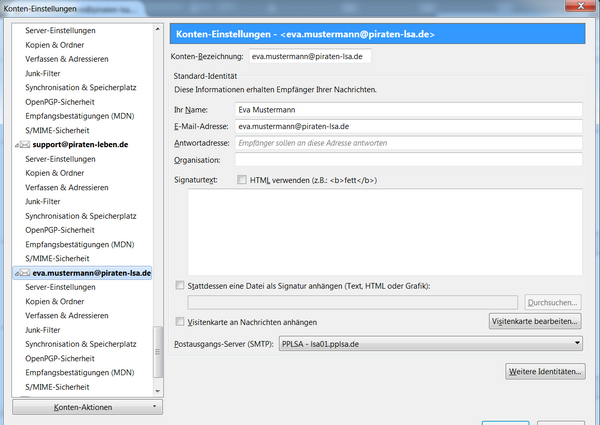Click the Weitere Identitäten button
This screenshot has width=600, height=425.
click(545, 372)
